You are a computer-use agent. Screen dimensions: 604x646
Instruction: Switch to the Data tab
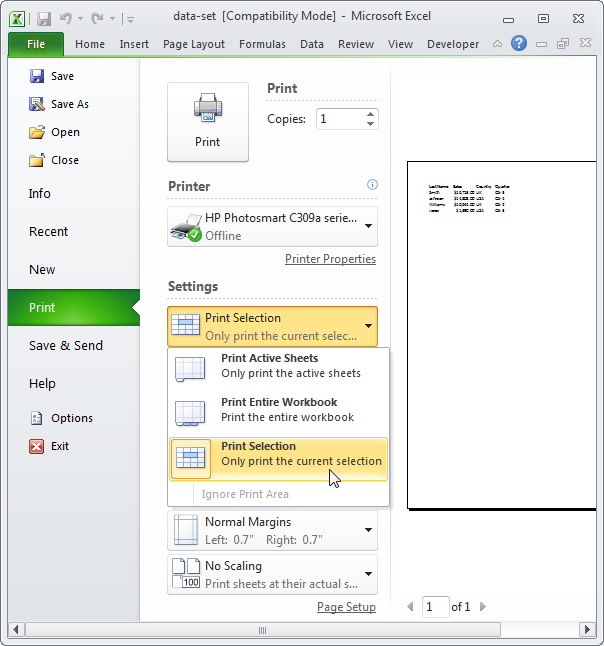pos(312,44)
